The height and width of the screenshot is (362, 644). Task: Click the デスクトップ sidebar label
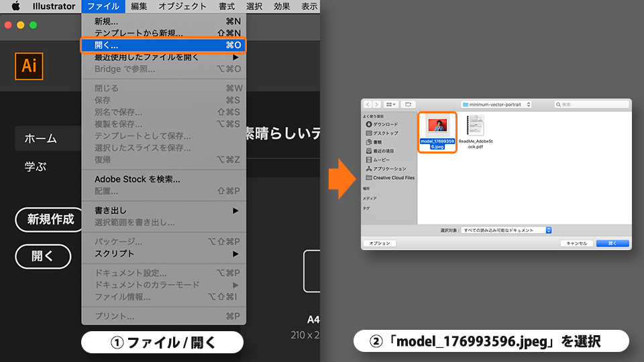(385, 133)
